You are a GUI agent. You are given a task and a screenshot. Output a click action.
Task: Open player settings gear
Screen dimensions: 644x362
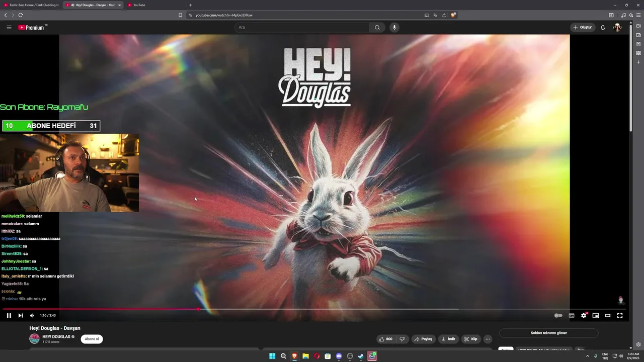point(584,316)
